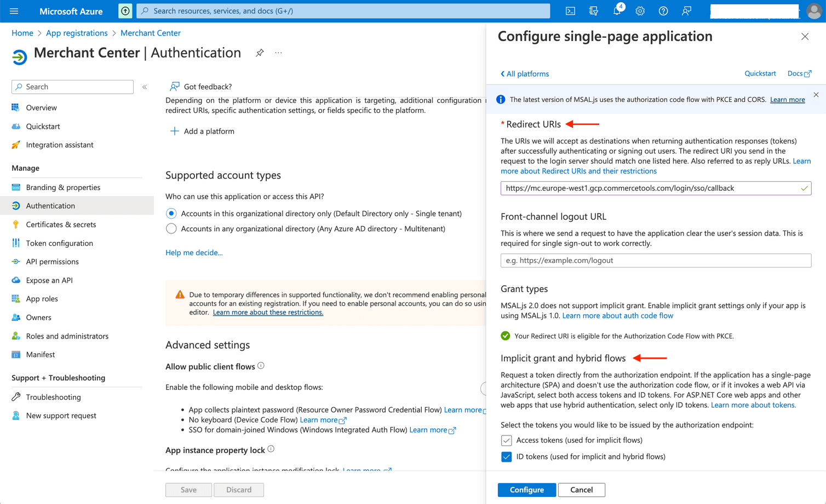Viewport: 826px width, 504px height.
Task: Go back to All platforms
Action: [525, 74]
